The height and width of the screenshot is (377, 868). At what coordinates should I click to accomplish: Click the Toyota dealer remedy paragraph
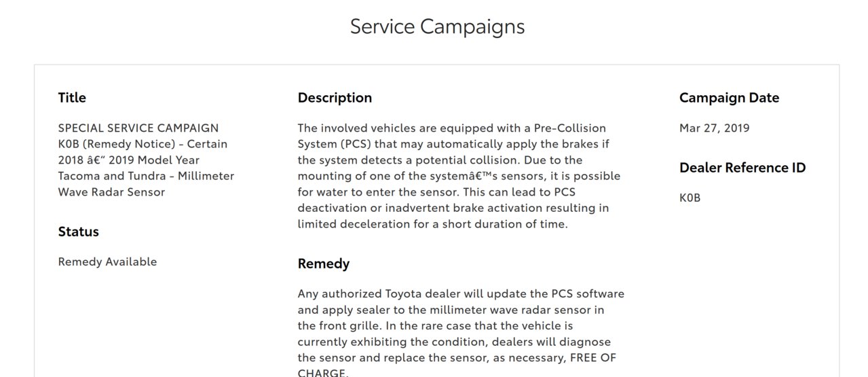[461, 334]
